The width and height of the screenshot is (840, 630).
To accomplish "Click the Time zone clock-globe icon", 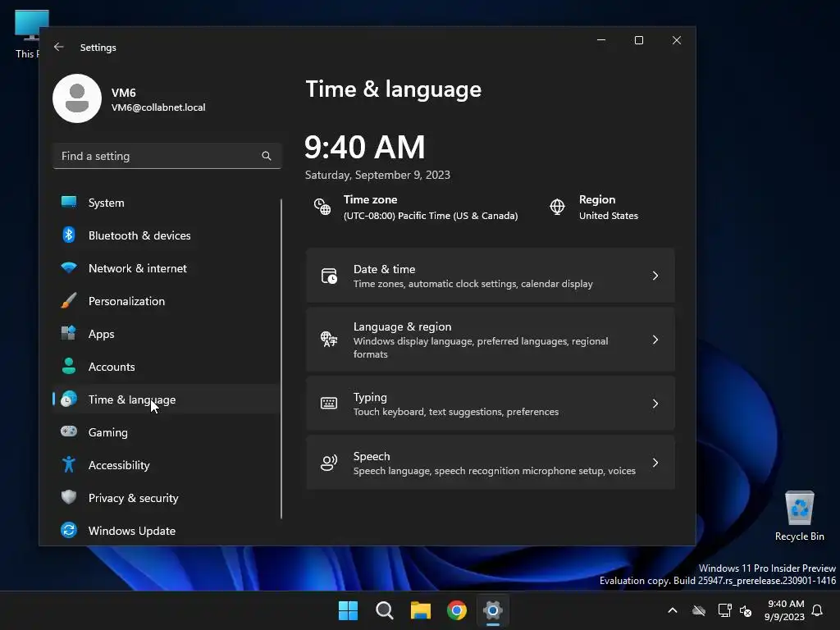I will tap(322, 207).
